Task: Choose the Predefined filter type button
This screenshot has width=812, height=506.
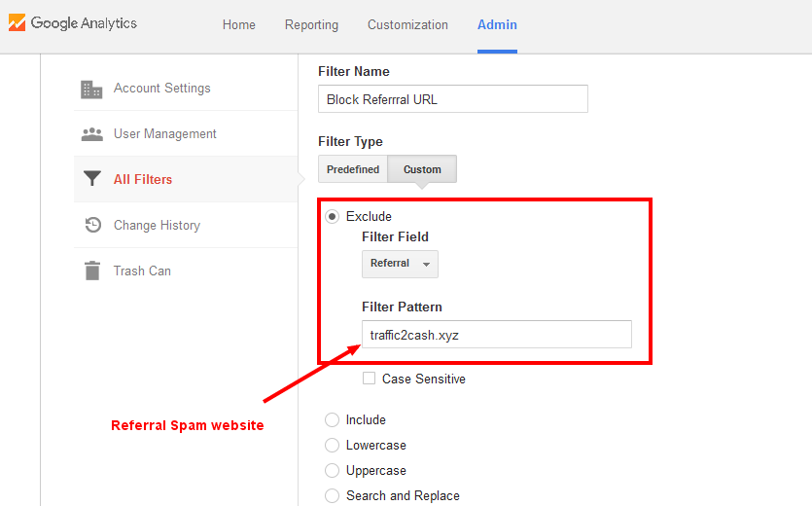Action: [353, 169]
